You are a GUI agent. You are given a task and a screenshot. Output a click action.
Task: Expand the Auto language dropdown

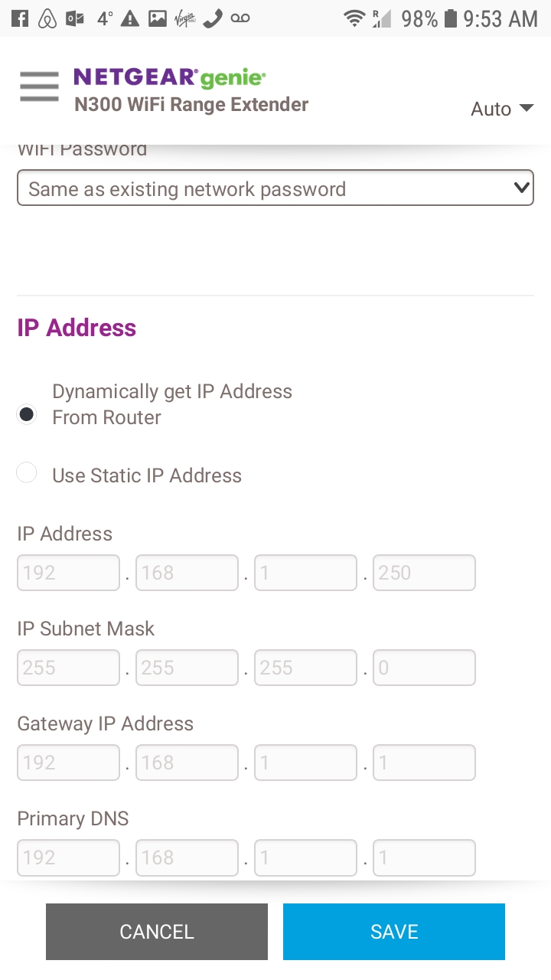point(501,109)
